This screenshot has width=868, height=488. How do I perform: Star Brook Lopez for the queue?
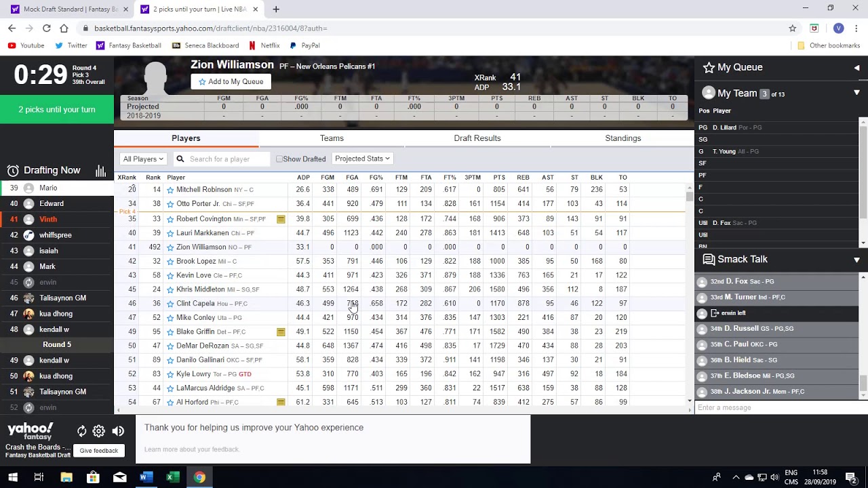pos(170,262)
